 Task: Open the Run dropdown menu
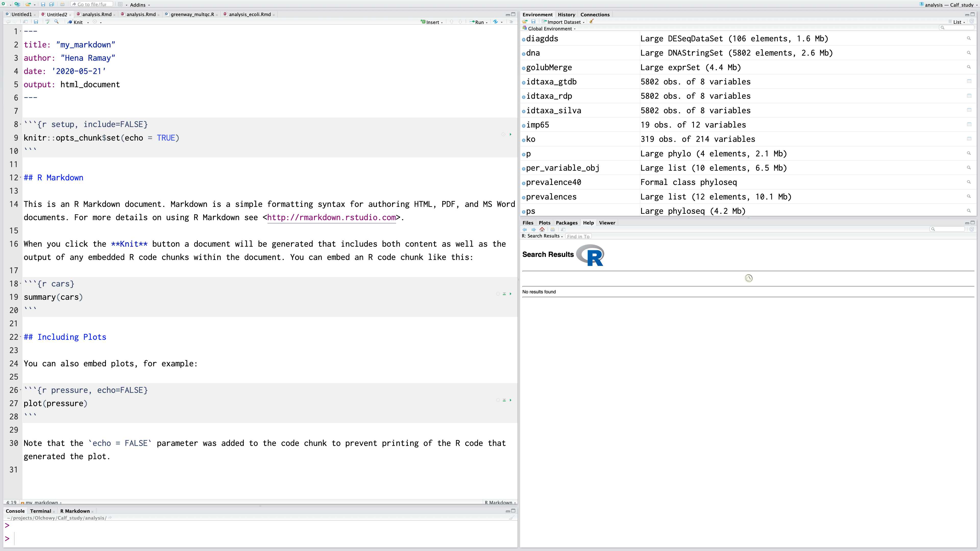coord(487,22)
